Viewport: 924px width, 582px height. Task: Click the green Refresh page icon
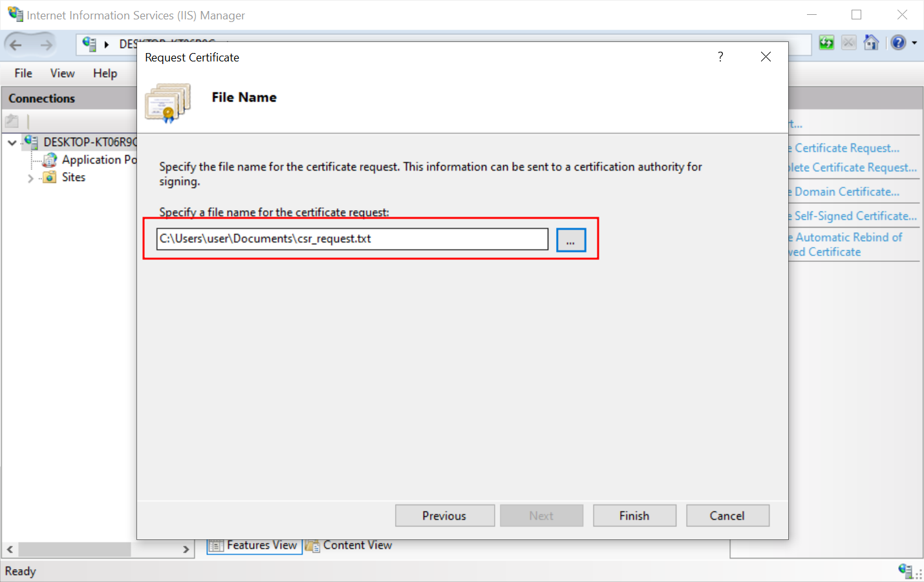pyautogui.click(x=826, y=43)
